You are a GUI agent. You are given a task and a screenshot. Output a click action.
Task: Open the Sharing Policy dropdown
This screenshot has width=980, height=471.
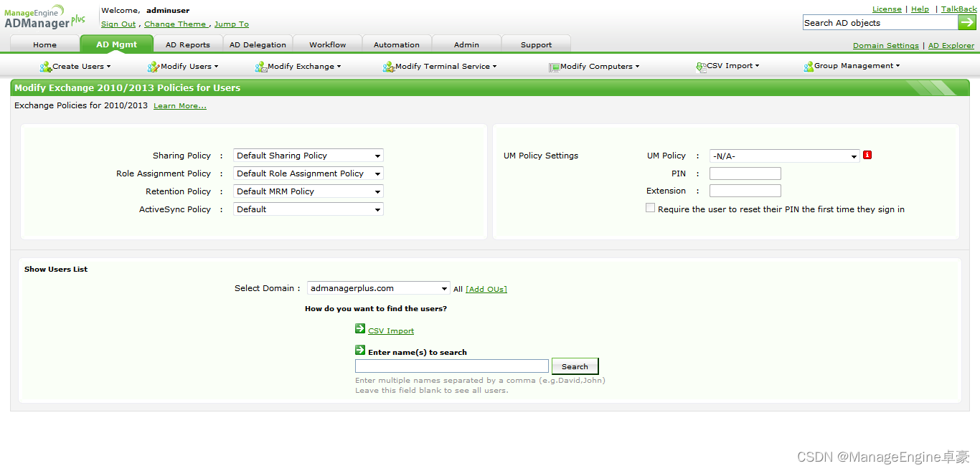(308, 156)
